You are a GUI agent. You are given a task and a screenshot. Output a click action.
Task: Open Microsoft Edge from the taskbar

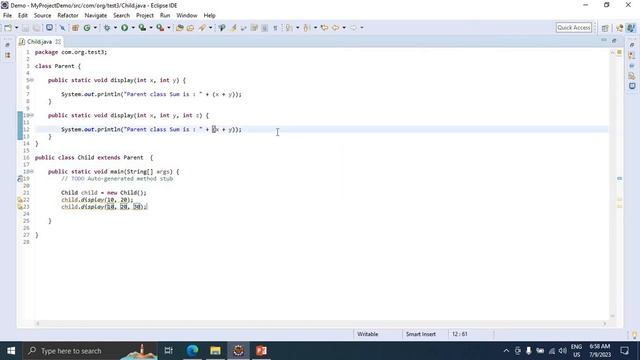(192, 351)
